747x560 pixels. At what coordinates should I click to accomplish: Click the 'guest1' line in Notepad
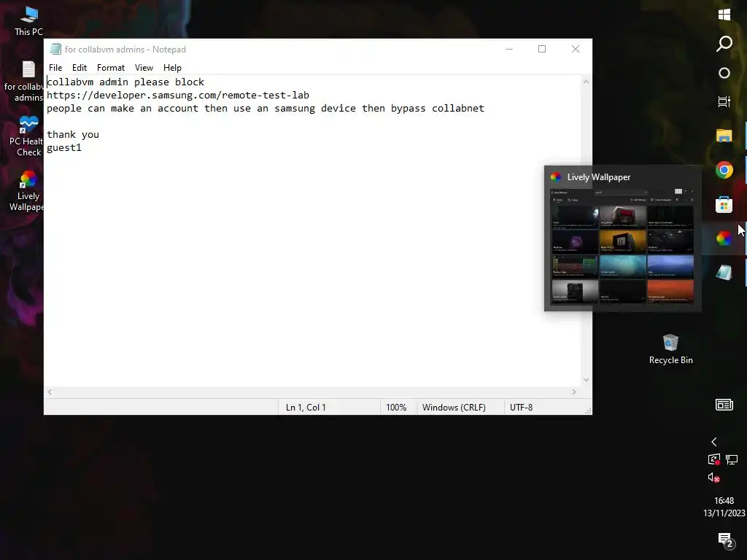(x=64, y=147)
